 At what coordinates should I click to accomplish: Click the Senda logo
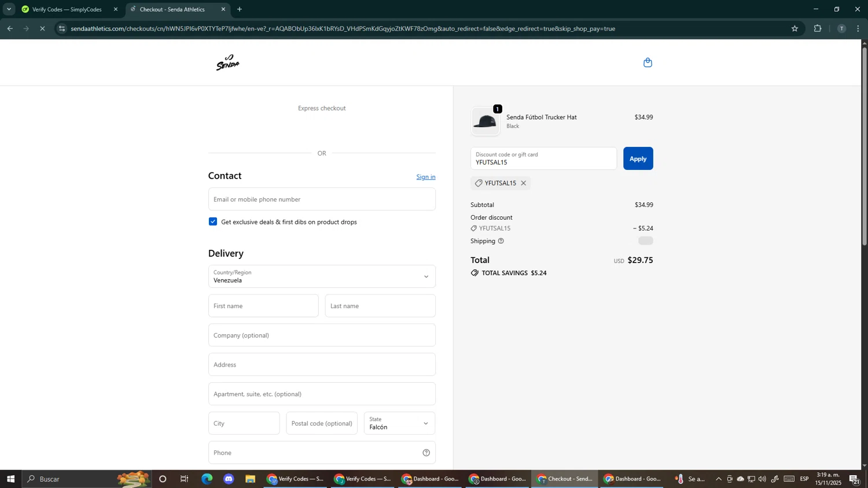click(x=228, y=62)
